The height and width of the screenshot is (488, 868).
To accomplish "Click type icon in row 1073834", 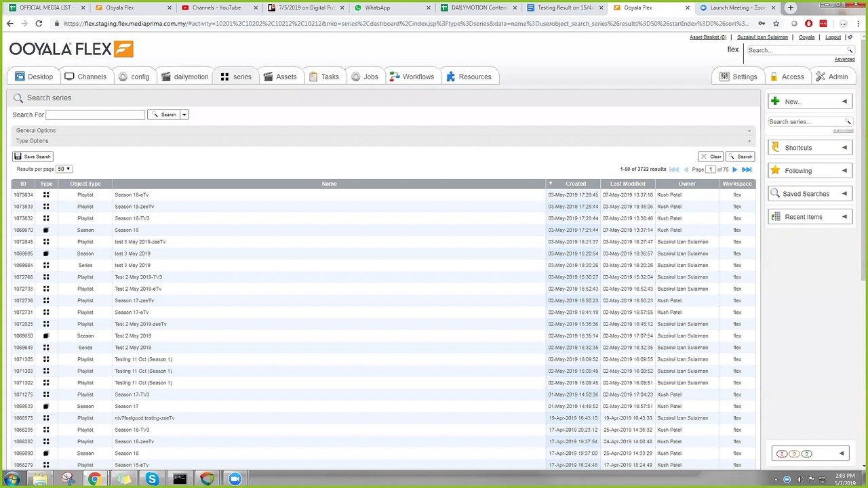I will pos(46,195).
